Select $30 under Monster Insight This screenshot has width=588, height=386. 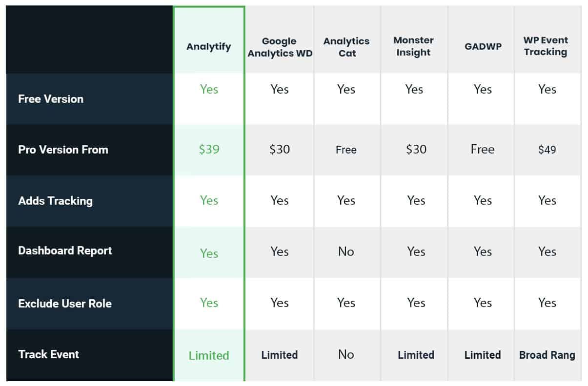click(x=416, y=149)
